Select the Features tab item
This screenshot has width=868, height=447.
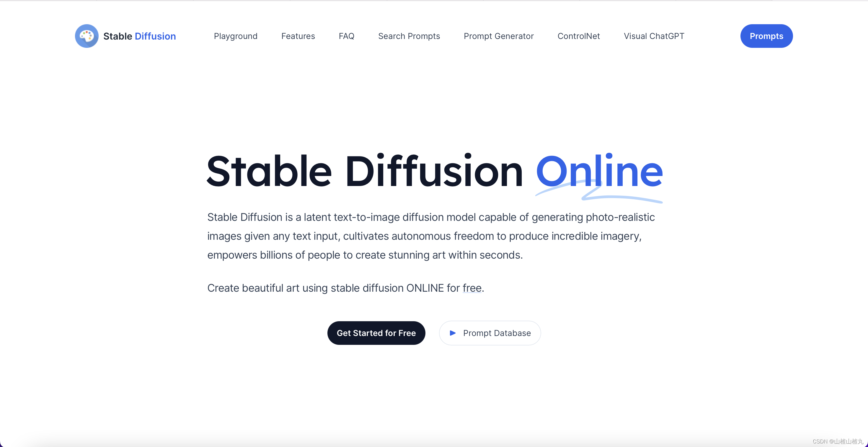pyautogui.click(x=298, y=36)
